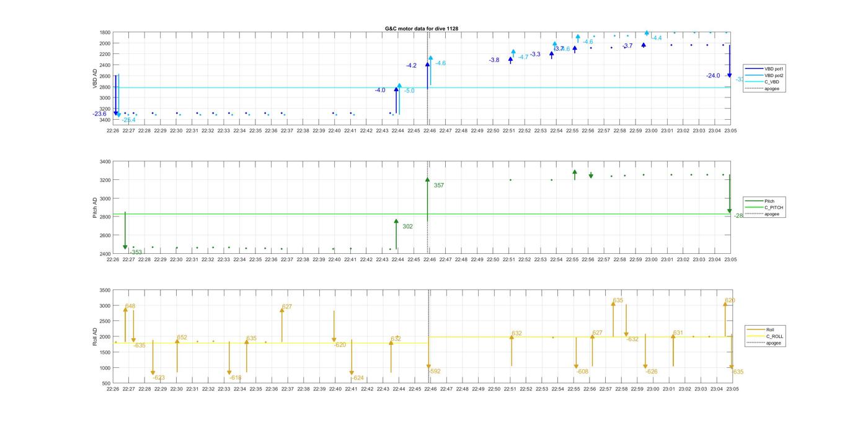Click the '-23.6' VBD data label
Viewport: 868px width, 430px height.
coord(99,114)
